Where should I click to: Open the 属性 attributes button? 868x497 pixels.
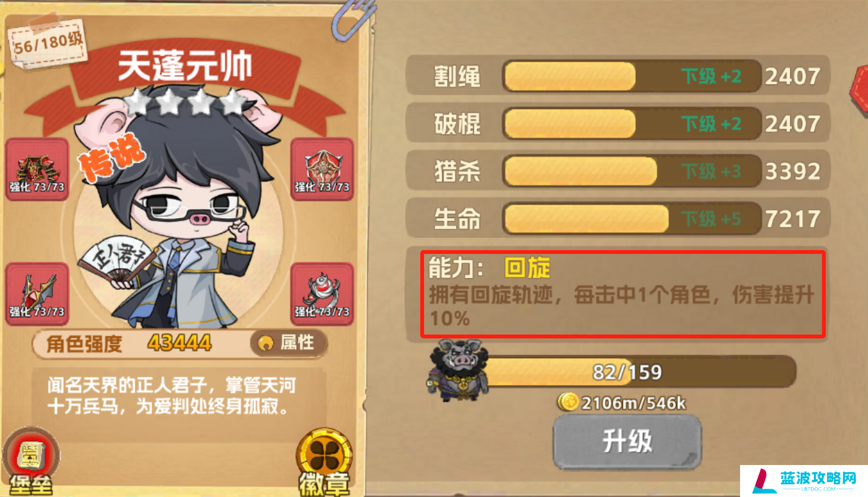click(288, 343)
